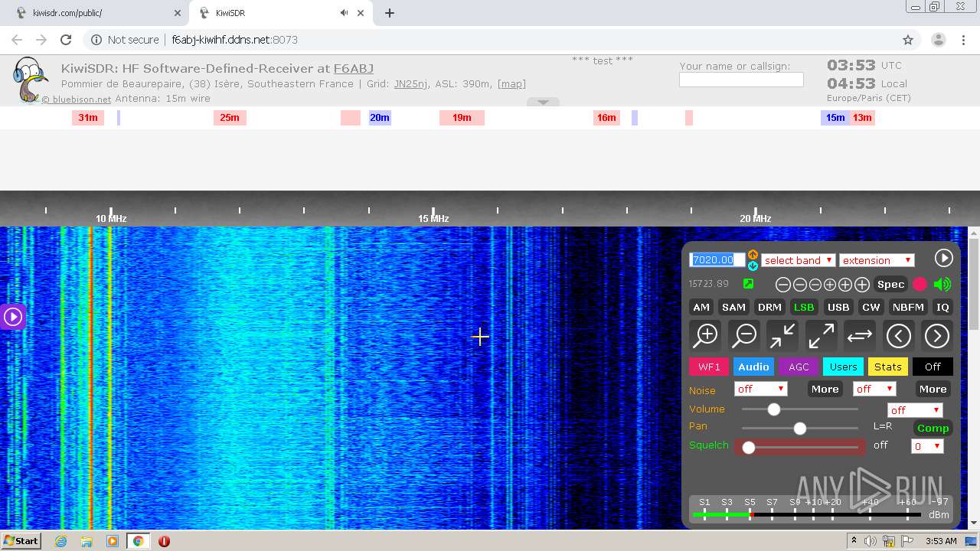Click the second plus frequency step circle
This screenshot has height=551, width=980.
[845, 285]
